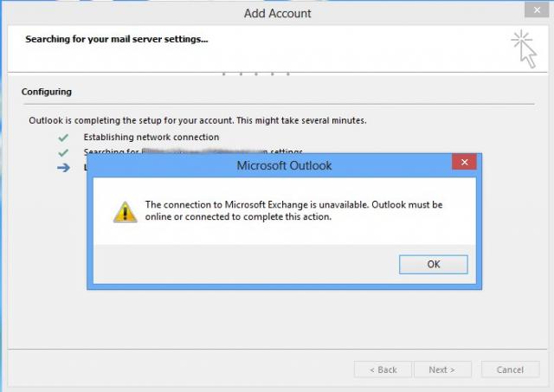The height and width of the screenshot is (392, 554).
Task: Close the Add Account window
Action: coord(537,10)
